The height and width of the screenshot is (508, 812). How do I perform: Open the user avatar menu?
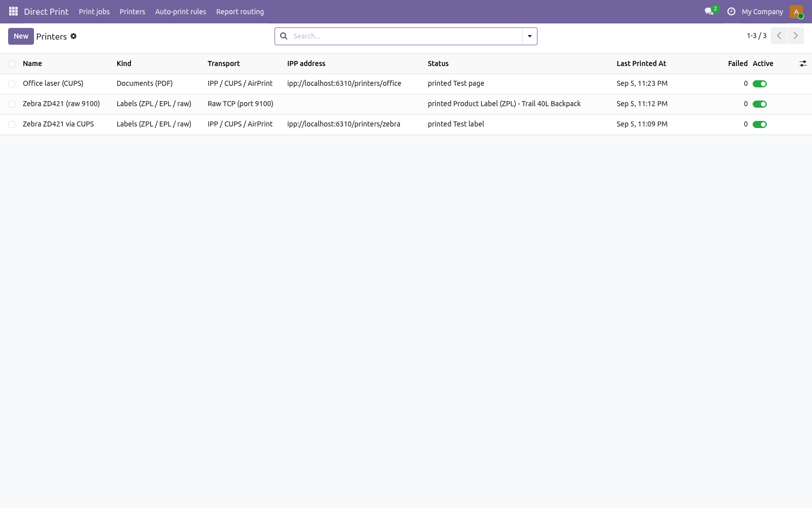796,12
